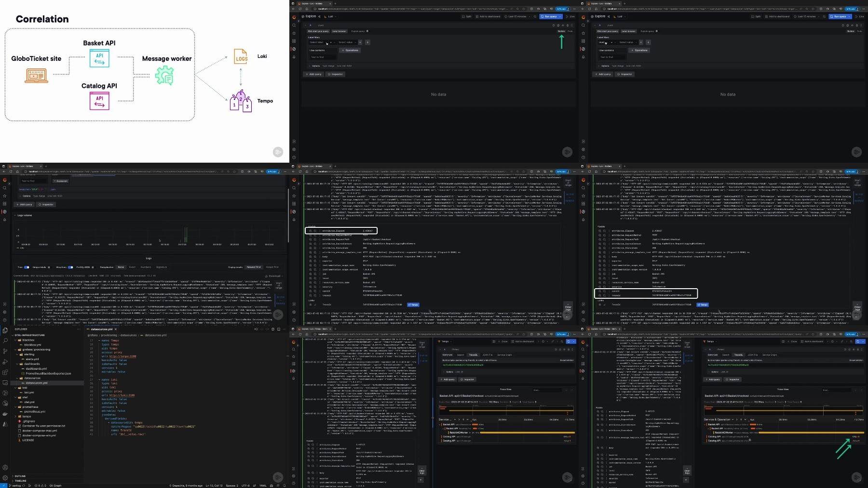Enable the Prettify JSON switch
868x488 pixels.
(93, 267)
